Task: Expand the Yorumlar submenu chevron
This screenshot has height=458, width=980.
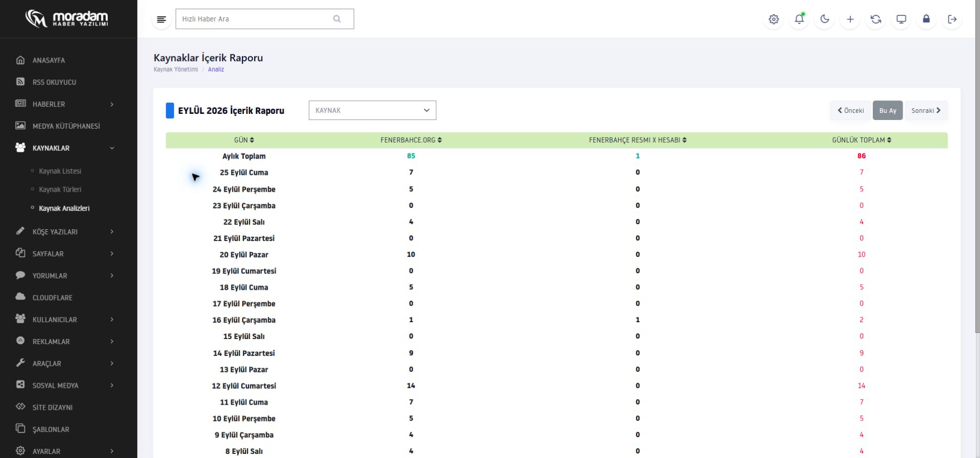Action: click(112, 276)
